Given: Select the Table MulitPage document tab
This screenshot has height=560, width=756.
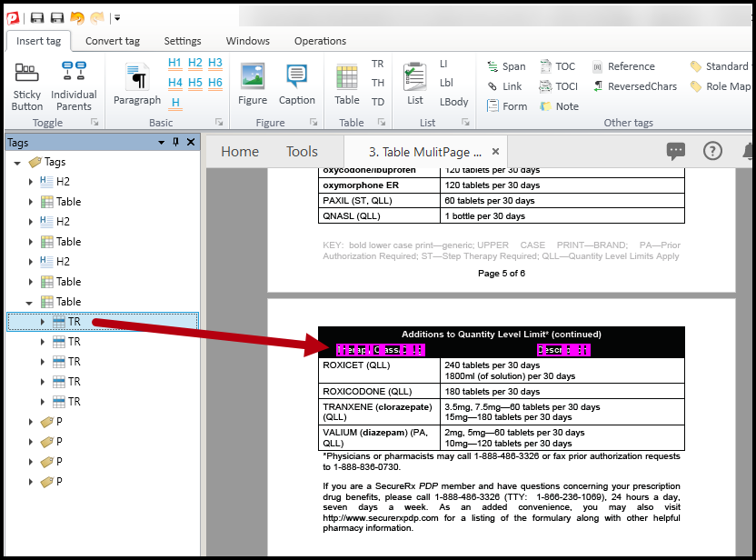Looking at the screenshot, I should (424, 153).
